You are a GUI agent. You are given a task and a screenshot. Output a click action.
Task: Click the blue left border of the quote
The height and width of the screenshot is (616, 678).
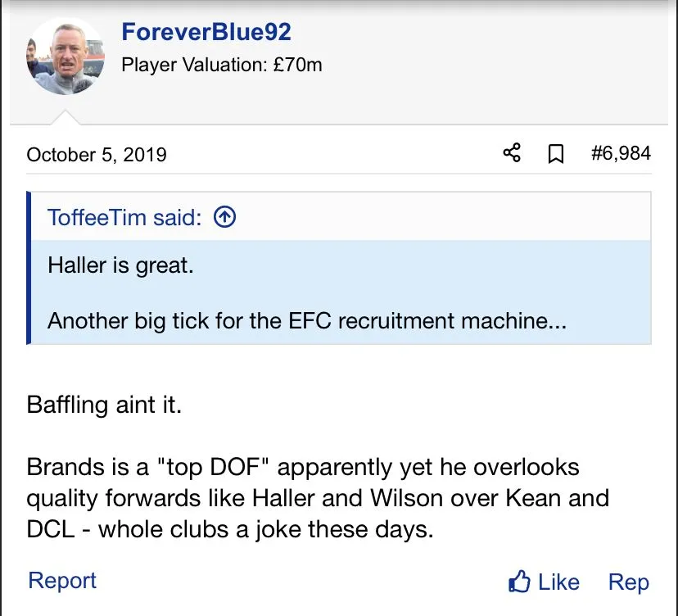click(x=29, y=268)
